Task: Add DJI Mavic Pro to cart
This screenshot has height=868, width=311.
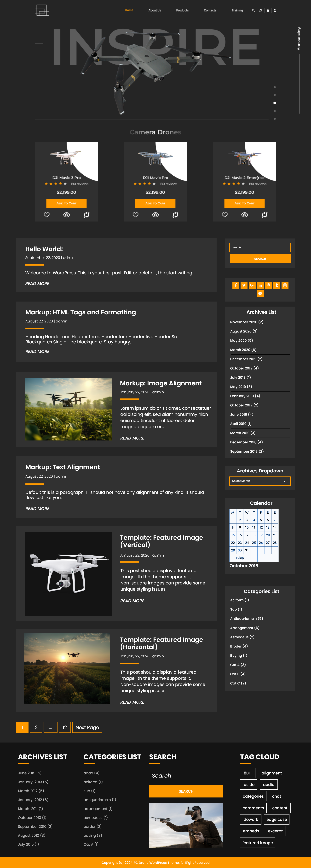Action: 155,203
